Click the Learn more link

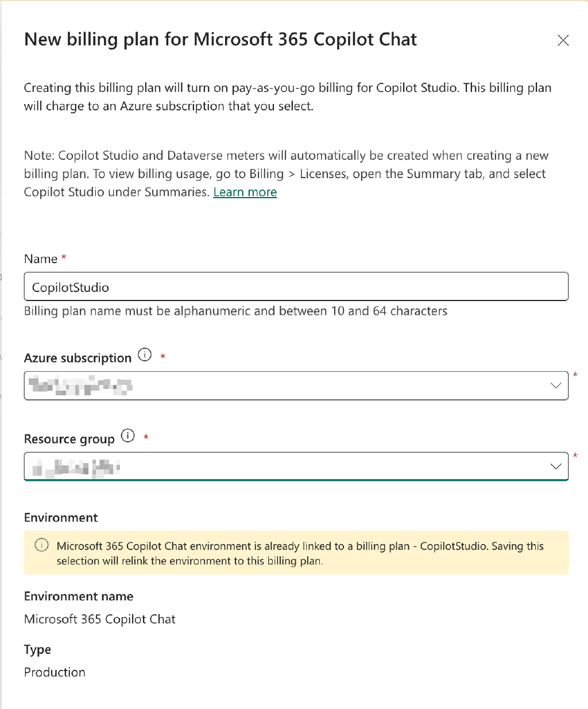click(x=245, y=192)
